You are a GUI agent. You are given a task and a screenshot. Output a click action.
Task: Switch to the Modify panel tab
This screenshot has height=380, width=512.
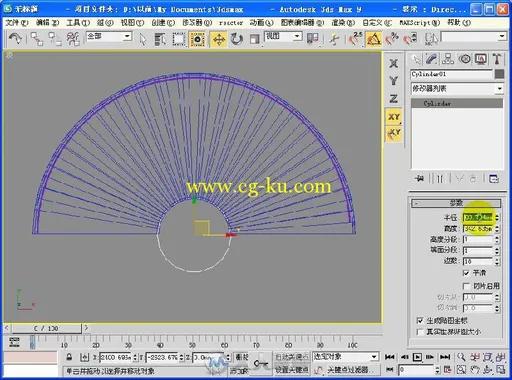point(432,59)
